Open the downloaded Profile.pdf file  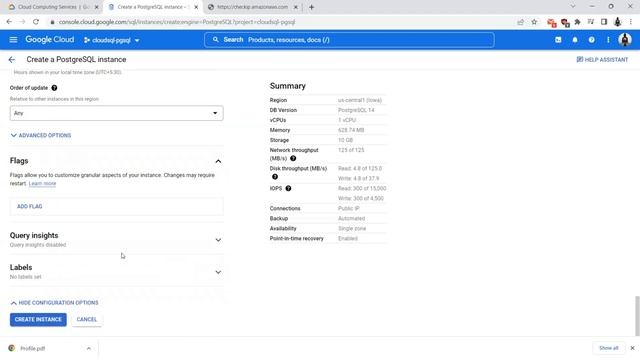(x=33, y=348)
